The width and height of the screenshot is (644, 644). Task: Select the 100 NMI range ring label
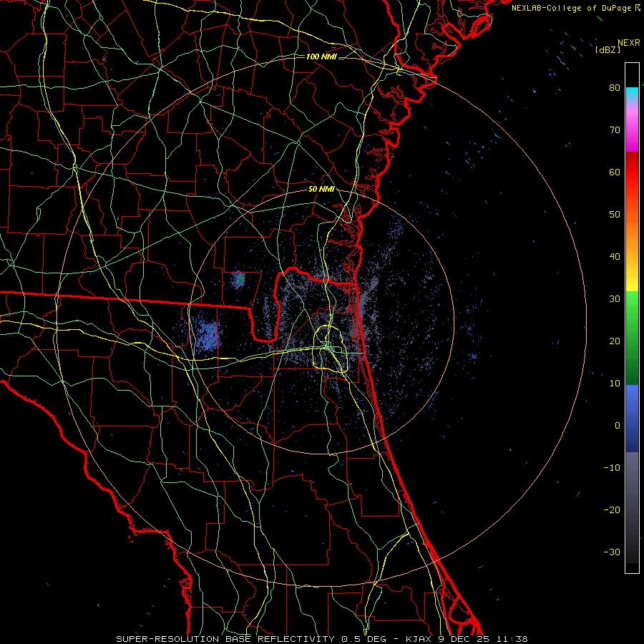(321, 57)
